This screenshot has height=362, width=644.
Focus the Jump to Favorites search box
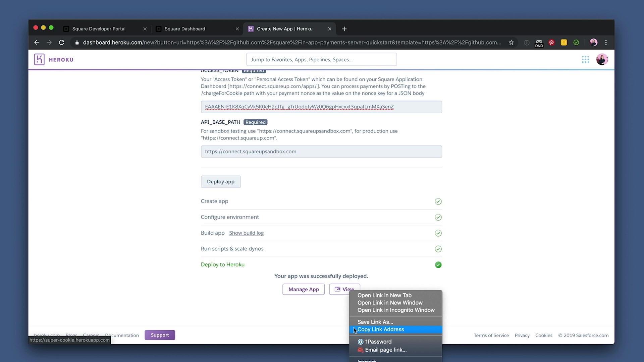point(321,59)
